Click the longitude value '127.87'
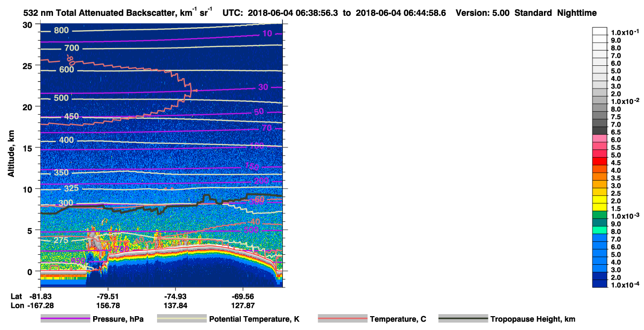 tap(243, 305)
